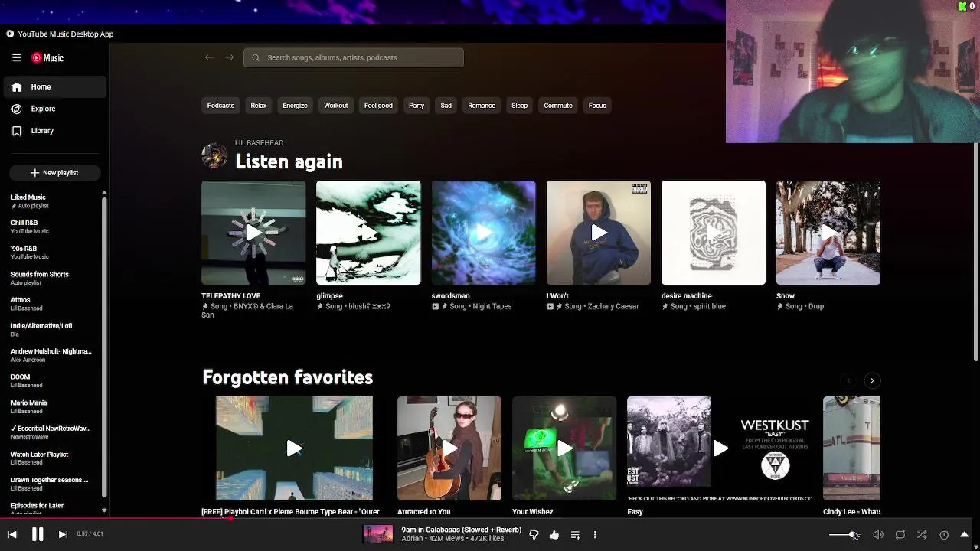The width and height of the screenshot is (980, 551).
Task: Open Essential NewRetroWave playlist
Action: [51, 432]
